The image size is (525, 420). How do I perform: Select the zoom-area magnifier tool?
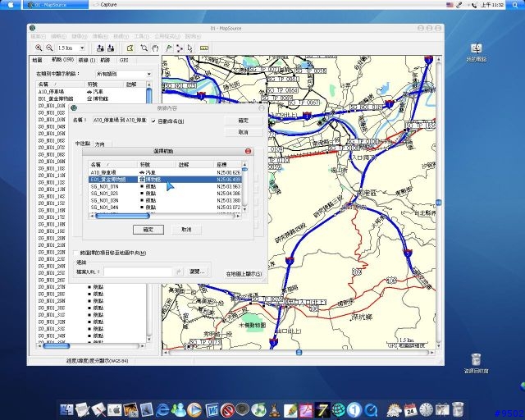point(144,48)
